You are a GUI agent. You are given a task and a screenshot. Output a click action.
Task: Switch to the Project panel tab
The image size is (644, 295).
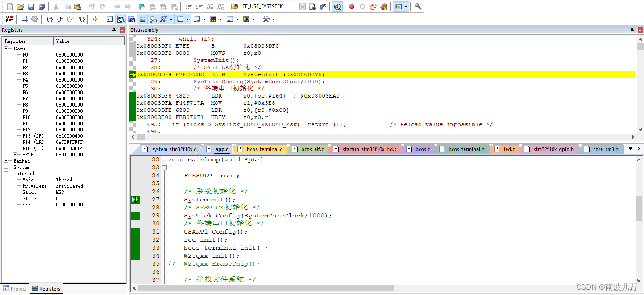coord(15,289)
